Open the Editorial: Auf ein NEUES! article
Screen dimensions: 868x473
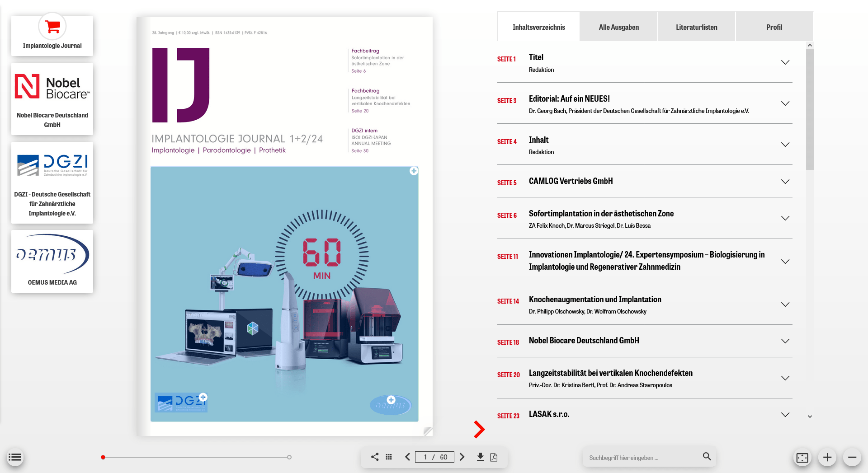569,98
